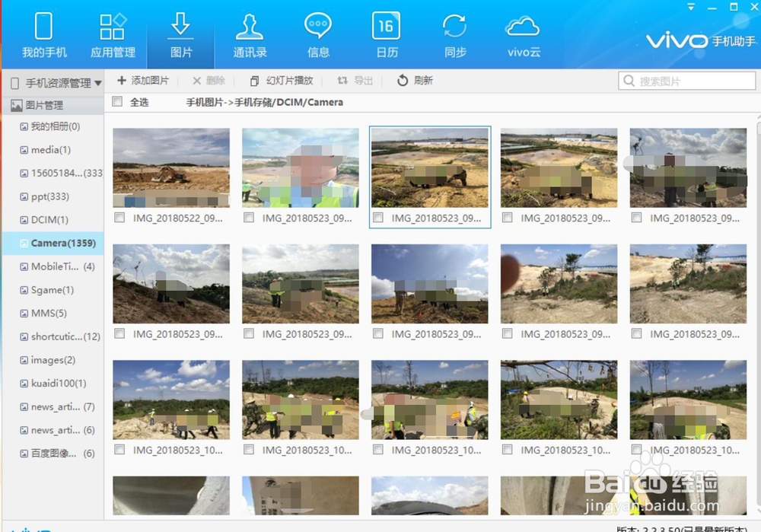Open the 我的手机 phone icon

click(43, 26)
